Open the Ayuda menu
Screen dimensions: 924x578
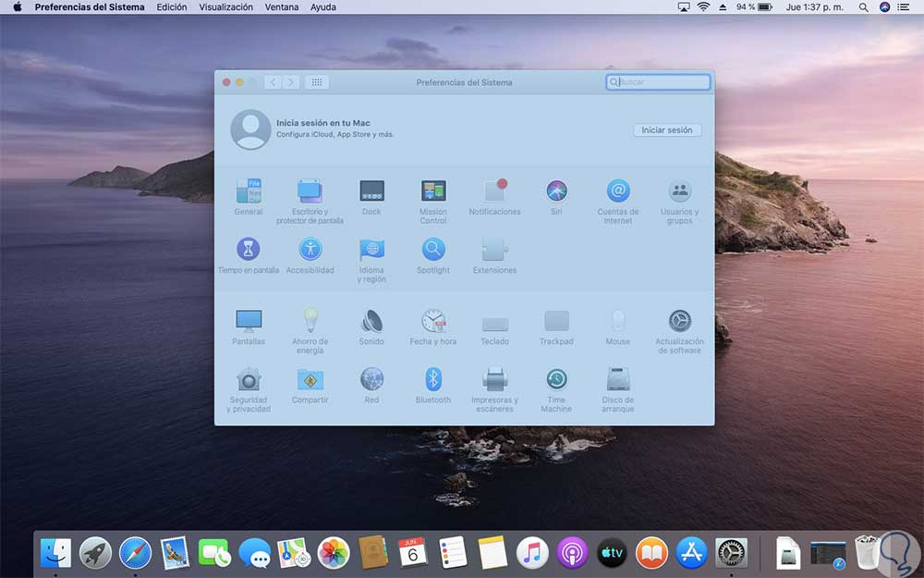pyautogui.click(x=322, y=7)
